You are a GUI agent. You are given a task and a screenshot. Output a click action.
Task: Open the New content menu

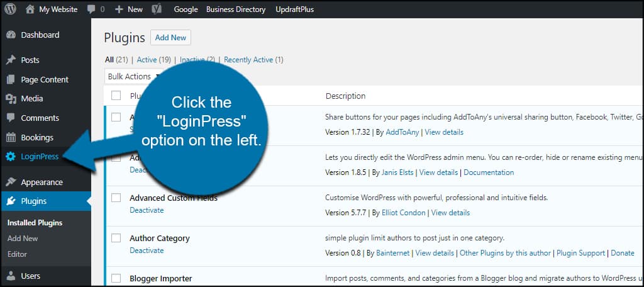click(x=135, y=9)
